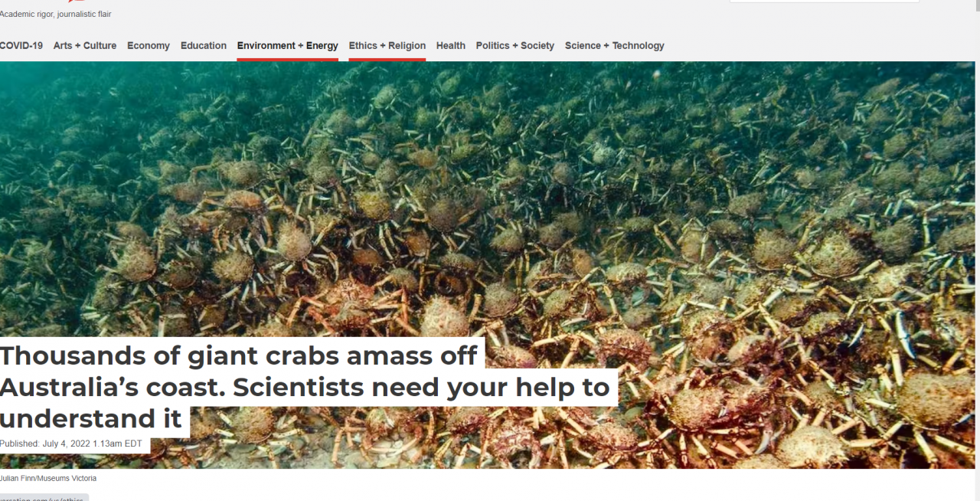Image resolution: width=980 pixels, height=501 pixels.
Task: Click headline line 'Australia's coast. Scientists need your help to'
Action: point(305,388)
